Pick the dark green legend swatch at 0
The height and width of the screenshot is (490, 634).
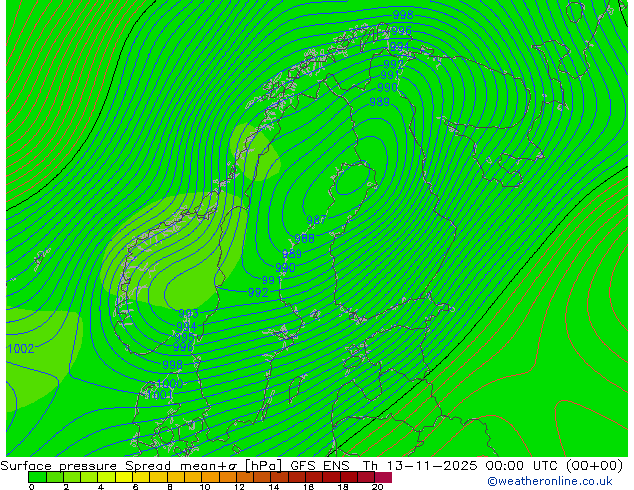click(37, 477)
